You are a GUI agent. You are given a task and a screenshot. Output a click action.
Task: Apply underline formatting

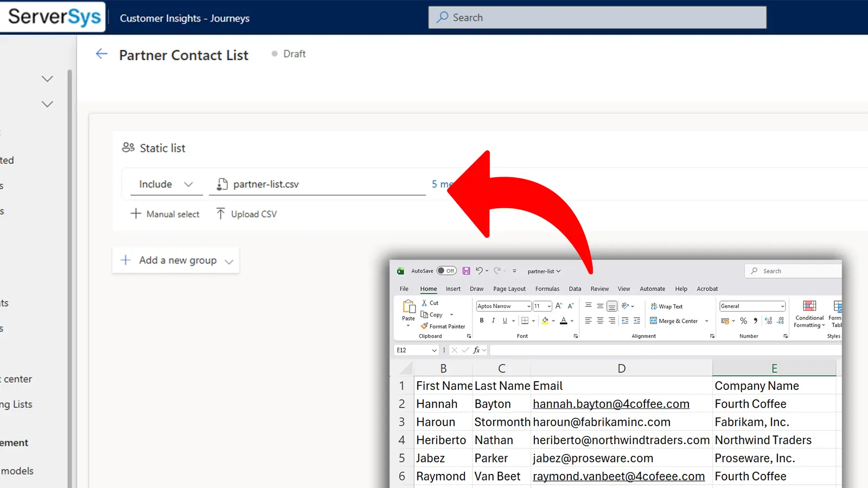(505, 320)
